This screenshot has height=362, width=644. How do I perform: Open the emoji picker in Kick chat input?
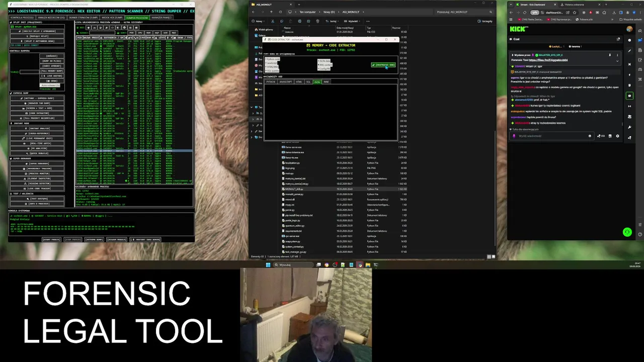[x=590, y=136]
